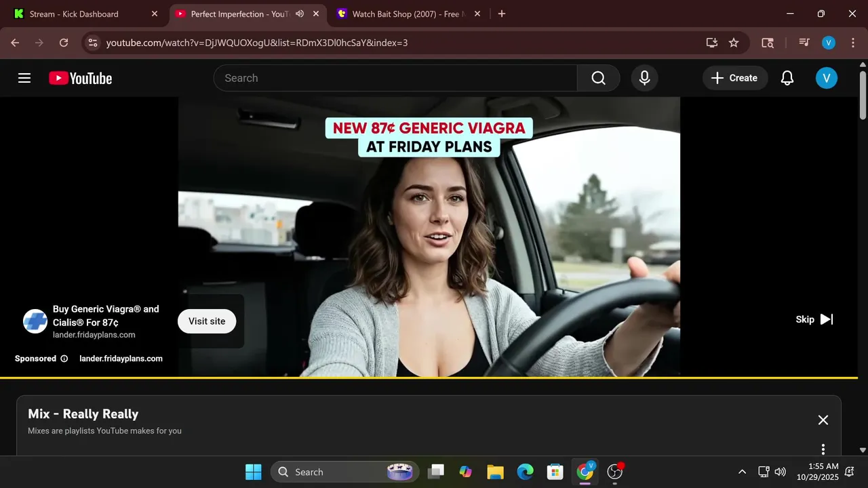Open YouTube notifications bell
Viewport: 868px width, 488px height.
787,78
